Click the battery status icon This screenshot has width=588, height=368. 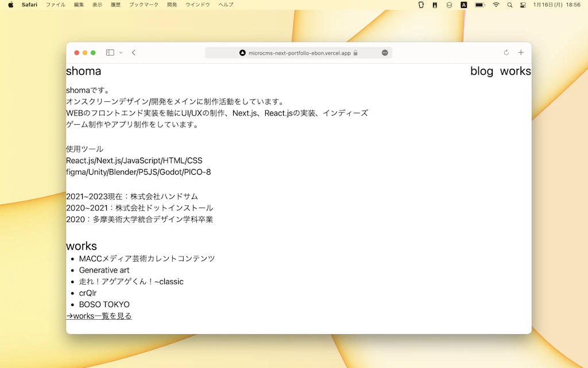pyautogui.click(x=480, y=5)
